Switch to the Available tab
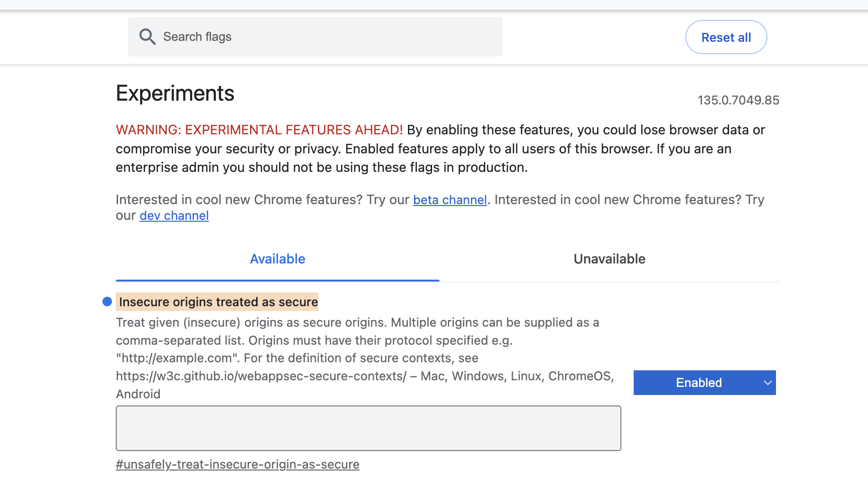This screenshot has height=489, width=868. point(277,259)
